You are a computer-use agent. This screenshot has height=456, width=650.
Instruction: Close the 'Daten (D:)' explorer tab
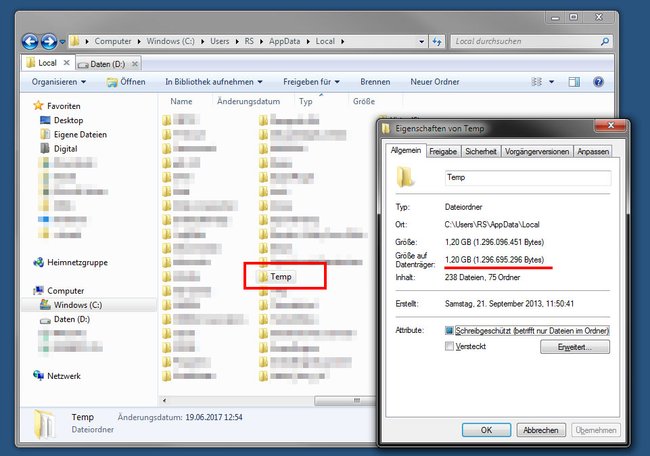tap(135, 64)
